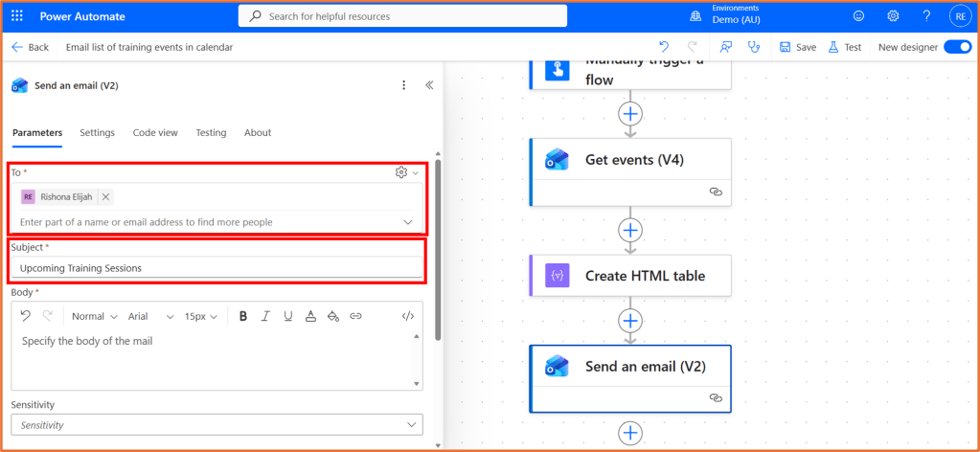Open the feedback smiley icon
Viewport: 980px width, 452px height.
[x=858, y=16]
